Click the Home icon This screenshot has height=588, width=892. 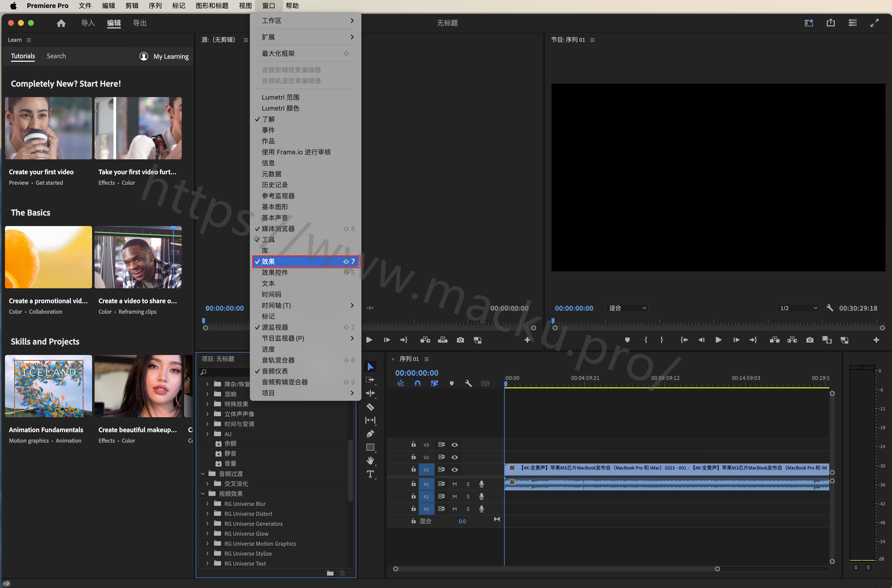pyautogui.click(x=61, y=23)
